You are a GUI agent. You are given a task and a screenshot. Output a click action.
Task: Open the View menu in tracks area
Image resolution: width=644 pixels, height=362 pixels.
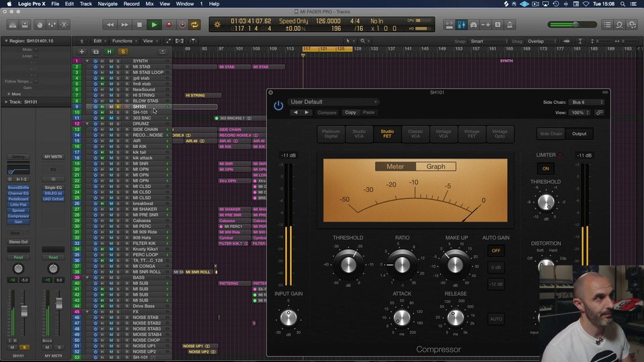tap(150, 41)
